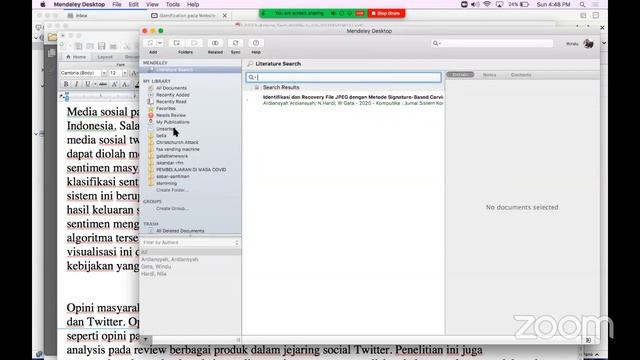Click the Mendeley top-right search field
The height and width of the screenshot is (360, 640).
pyautogui.click(x=492, y=43)
